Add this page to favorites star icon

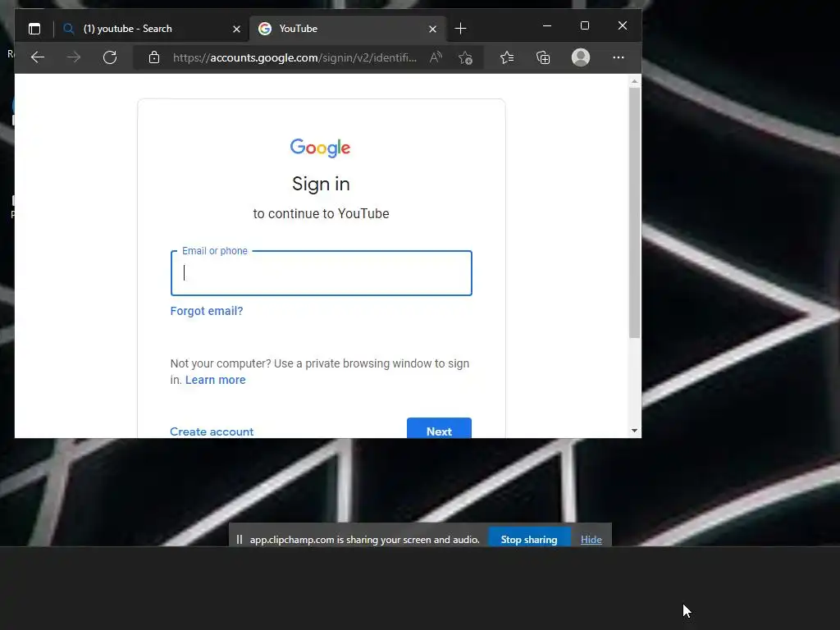(466, 57)
